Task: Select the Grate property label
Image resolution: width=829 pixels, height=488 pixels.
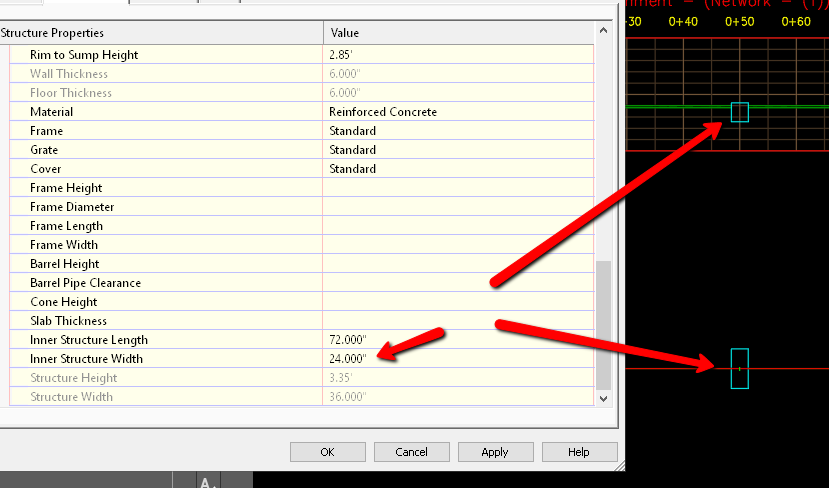Action: [44, 150]
